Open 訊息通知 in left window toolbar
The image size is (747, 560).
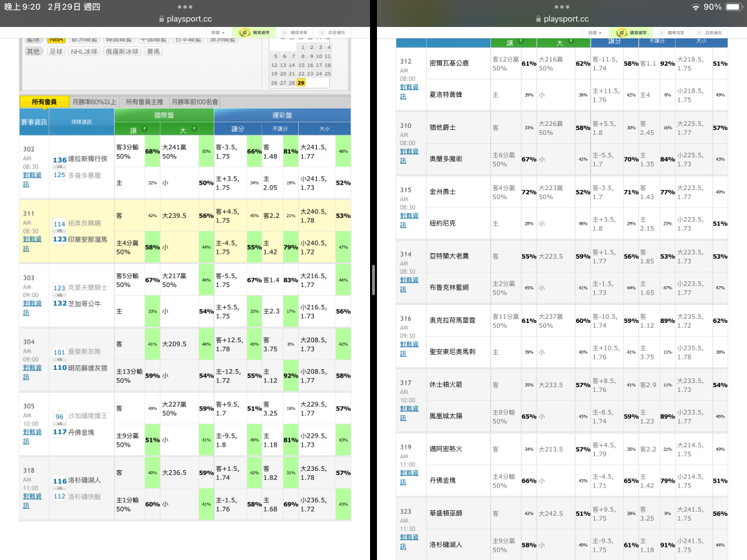coord(333,32)
